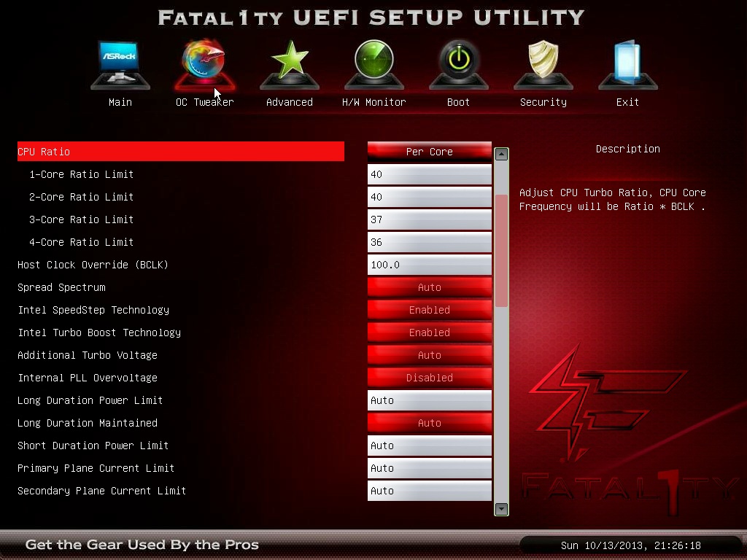Select the Short Duration Power Limit label

click(x=93, y=446)
